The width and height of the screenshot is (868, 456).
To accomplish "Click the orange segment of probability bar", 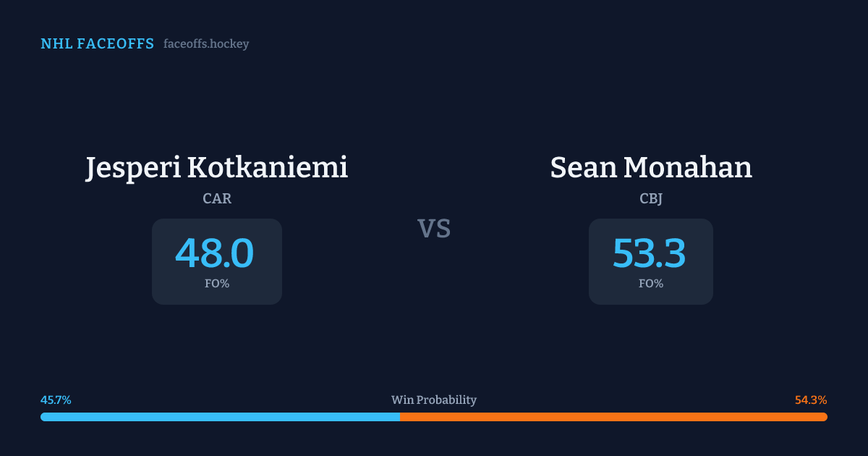I will tap(613, 417).
